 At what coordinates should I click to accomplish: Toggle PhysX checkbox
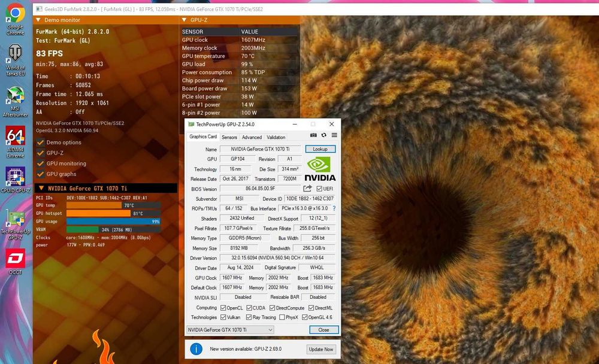click(x=282, y=317)
